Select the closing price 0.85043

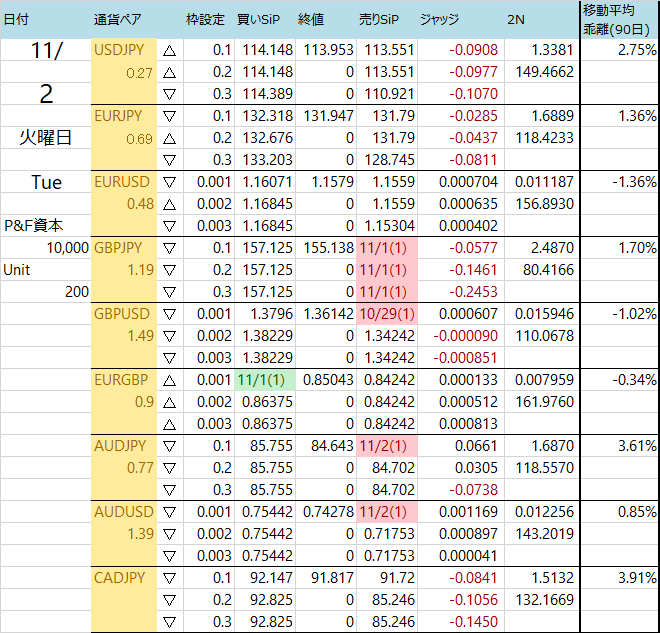(x=328, y=380)
